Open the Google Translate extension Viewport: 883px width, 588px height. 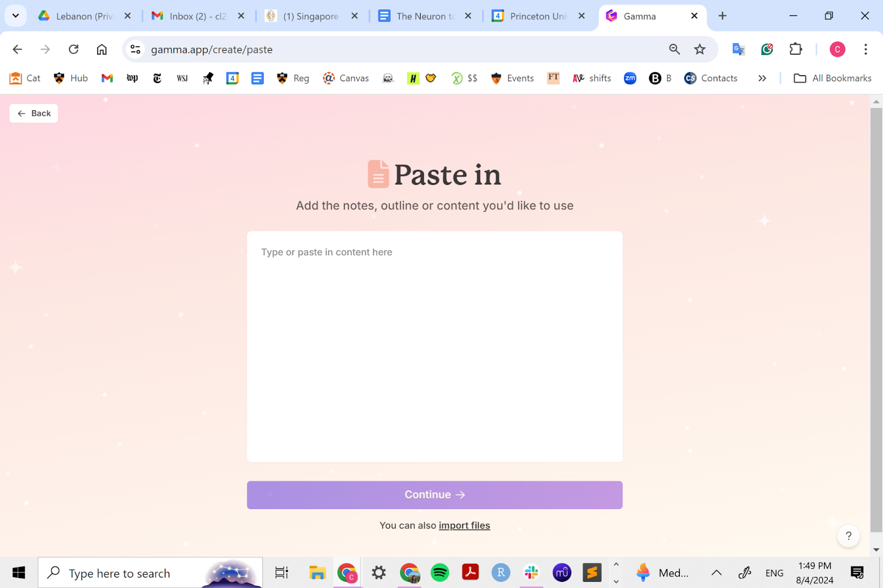click(738, 50)
